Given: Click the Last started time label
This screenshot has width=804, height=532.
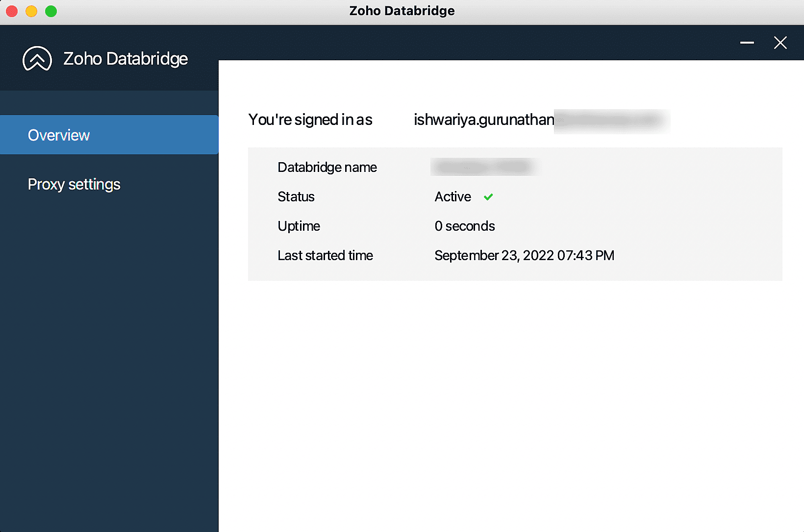Looking at the screenshot, I should tap(325, 255).
